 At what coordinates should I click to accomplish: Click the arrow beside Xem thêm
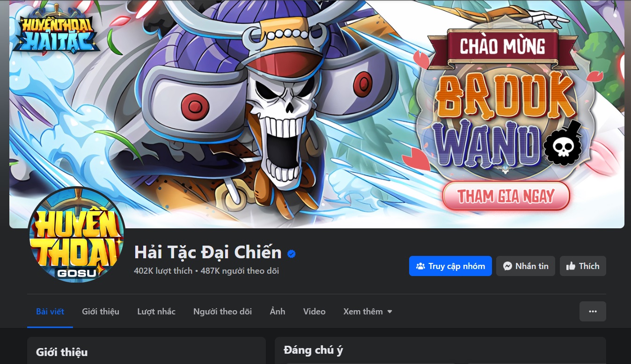(389, 312)
